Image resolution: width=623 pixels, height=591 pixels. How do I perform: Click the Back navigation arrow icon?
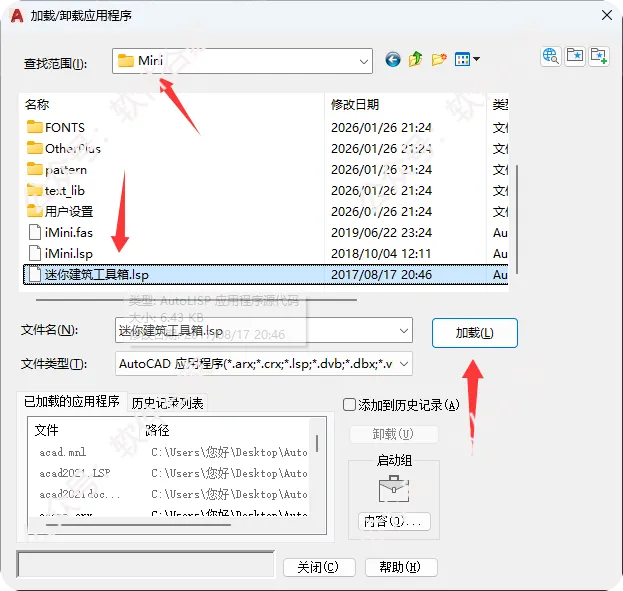pyautogui.click(x=393, y=60)
